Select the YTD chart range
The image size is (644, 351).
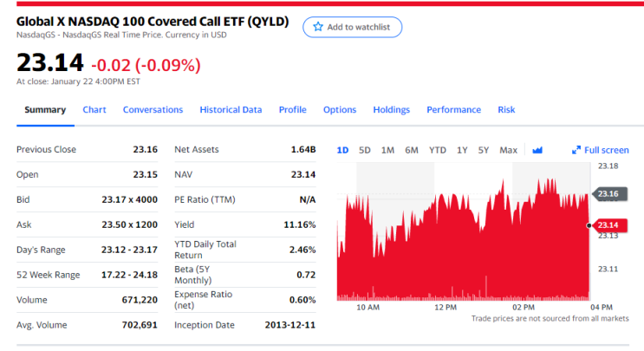click(438, 150)
